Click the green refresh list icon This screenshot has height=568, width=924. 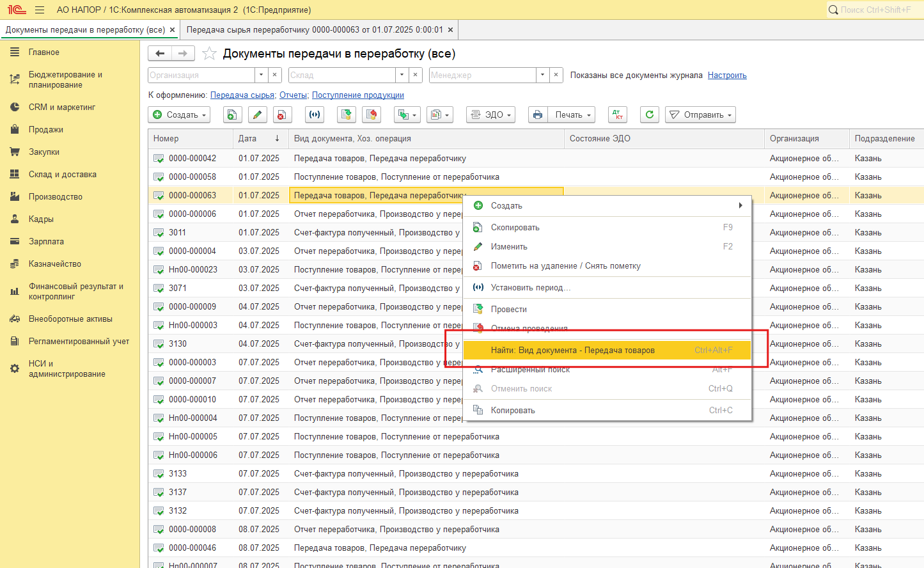click(x=650, y=115)
